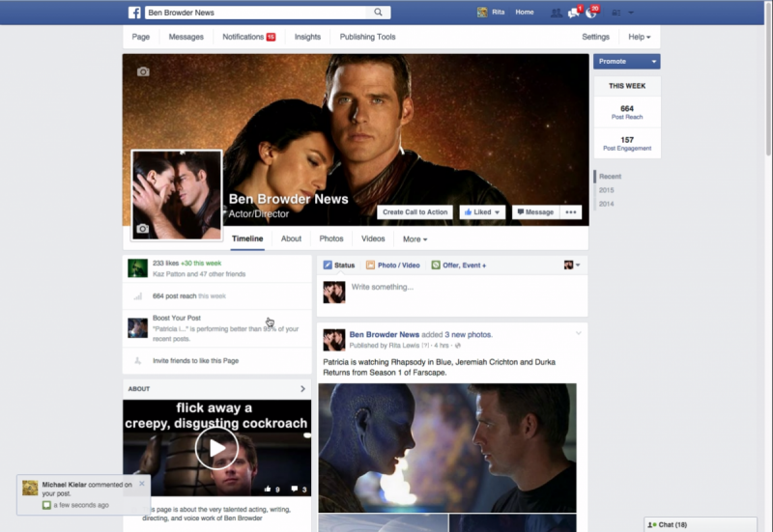This screenshot has height=532, width=773.
Task: Open the blue alien and man photo
Action: 447,448
